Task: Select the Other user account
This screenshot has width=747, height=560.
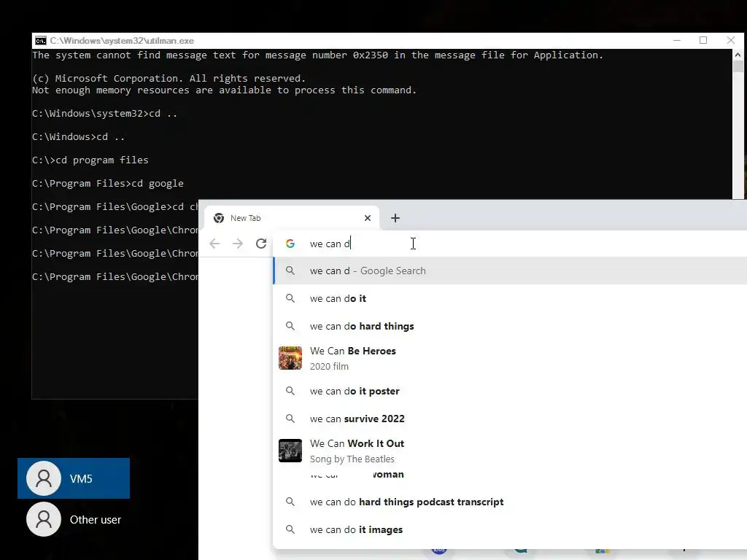Action: point(74,519)
